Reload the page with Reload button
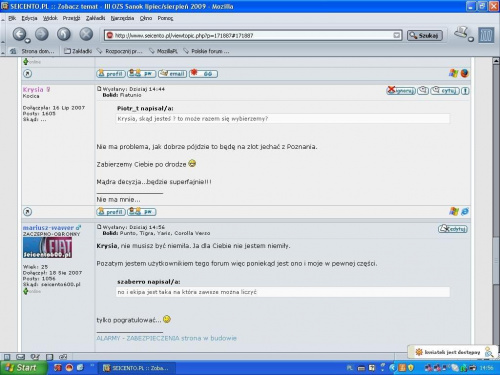Viewport: 500px width, 375px height. coord(64,34)
